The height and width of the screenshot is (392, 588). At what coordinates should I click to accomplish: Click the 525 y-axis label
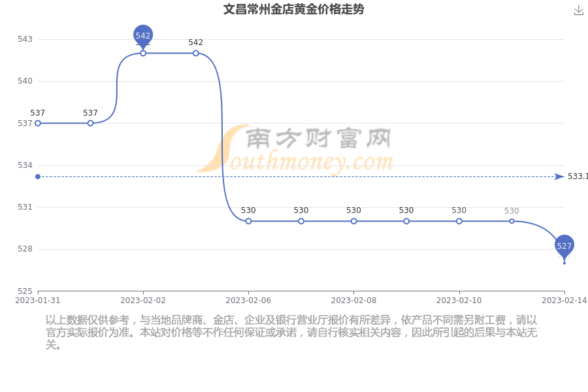coord(25,291)
